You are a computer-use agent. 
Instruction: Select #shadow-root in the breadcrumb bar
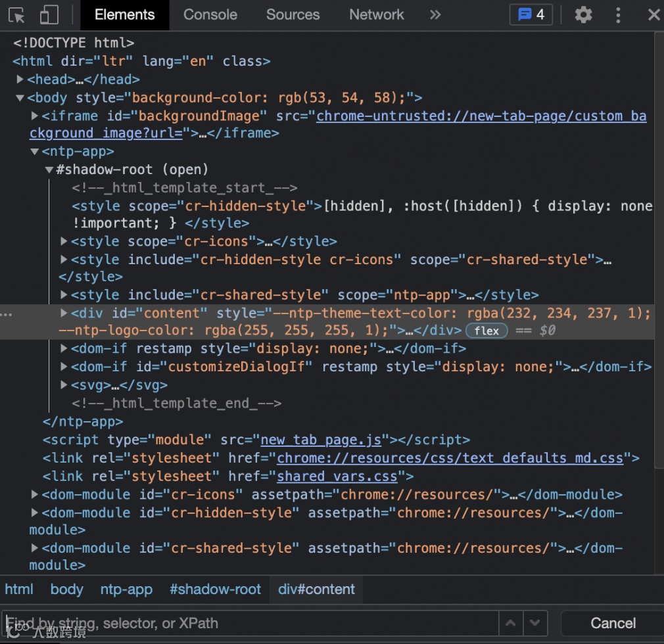(x=215, y=589)
